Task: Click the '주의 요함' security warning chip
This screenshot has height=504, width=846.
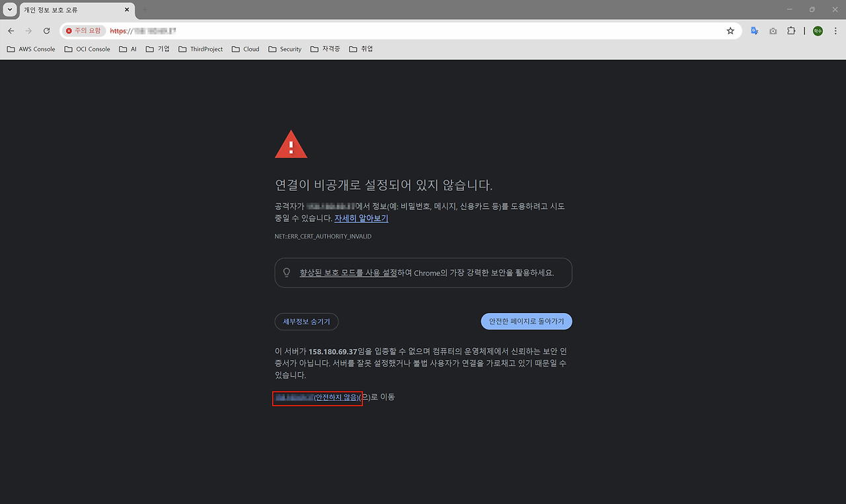Action: click(x=83, y=31)
